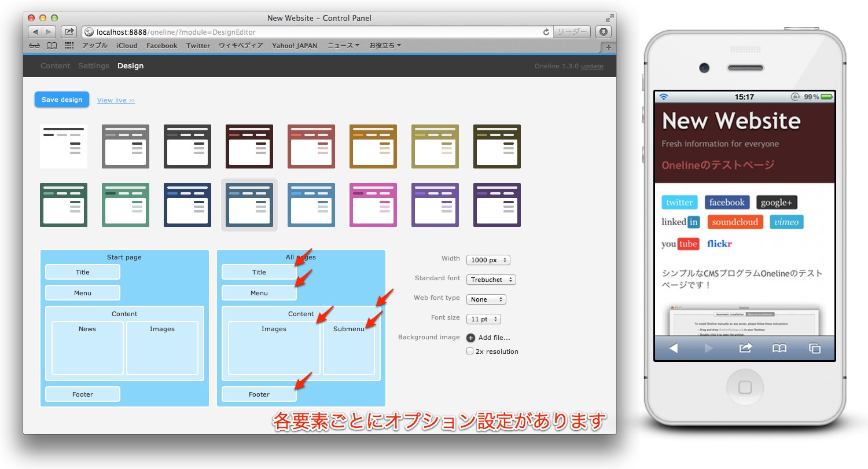The width and height of the screenshot is (868, 469).
Task: Follow the View live link
Action: [116, 100]
